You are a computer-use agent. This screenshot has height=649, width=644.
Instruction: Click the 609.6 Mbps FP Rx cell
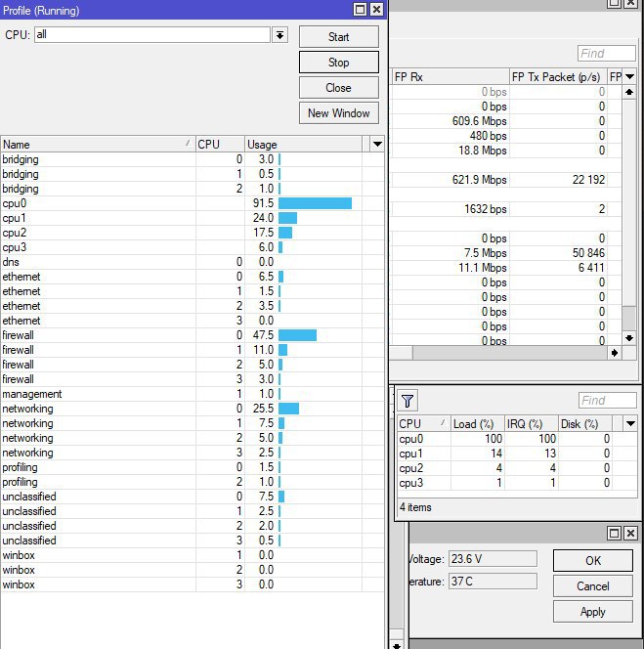click(x=451, y=121)
